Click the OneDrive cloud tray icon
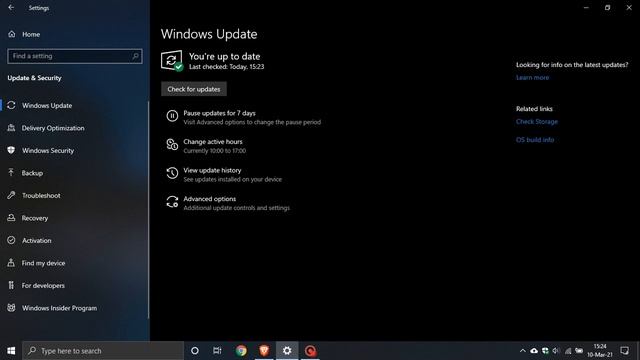This screenshot has height=360, width=640. pos(534,351)
